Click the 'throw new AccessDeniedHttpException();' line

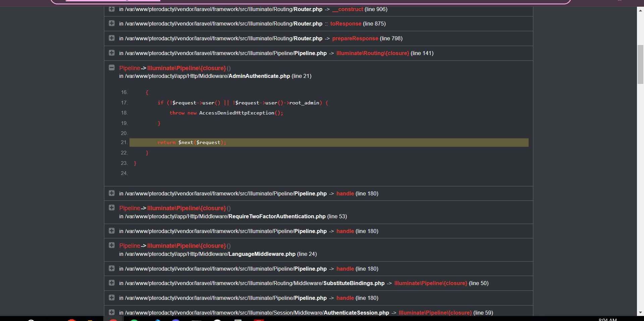[x=226, y=113]
